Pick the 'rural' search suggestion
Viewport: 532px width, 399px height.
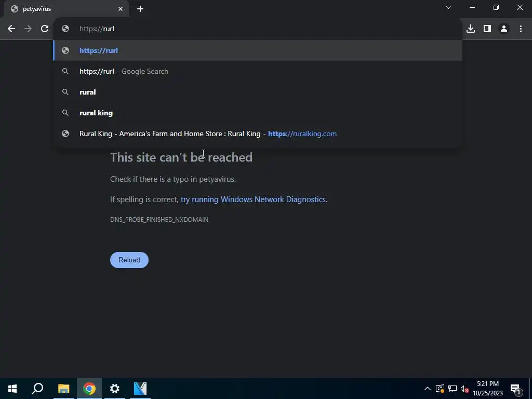point(258,92)
